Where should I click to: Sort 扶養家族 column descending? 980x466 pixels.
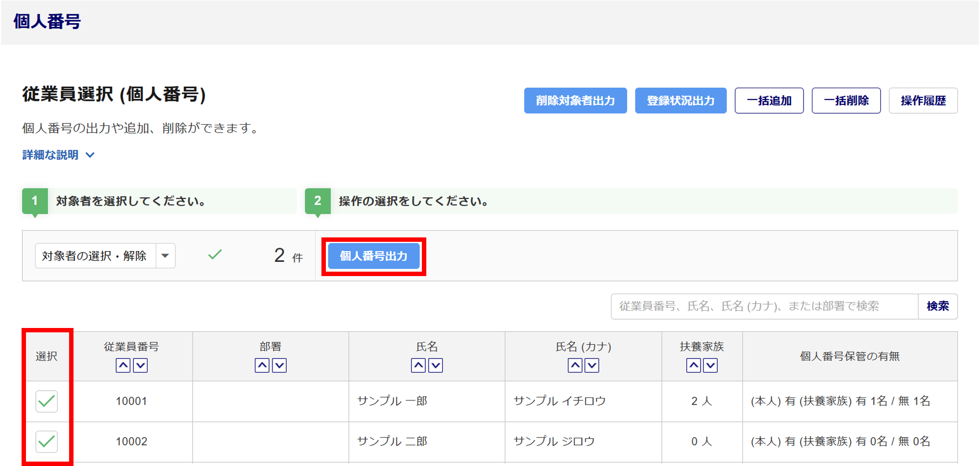coord(710,365)
